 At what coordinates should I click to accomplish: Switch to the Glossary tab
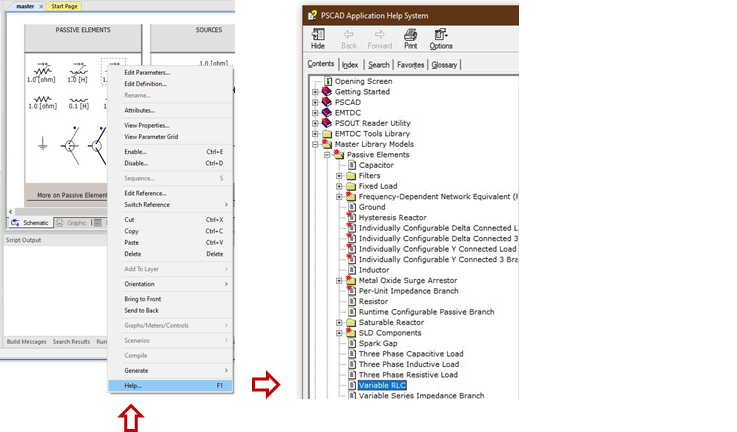(x=444, y=65)
